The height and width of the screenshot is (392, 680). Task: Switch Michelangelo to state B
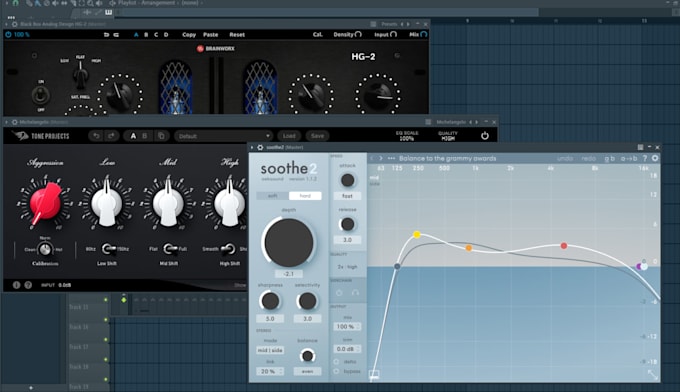(145, 136)
